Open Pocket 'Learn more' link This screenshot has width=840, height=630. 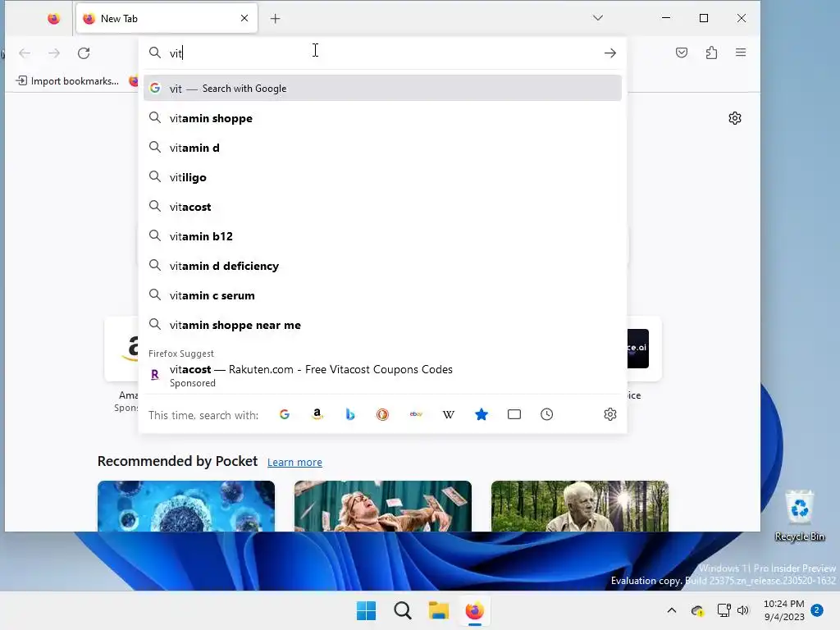click(x=294, y=463)
